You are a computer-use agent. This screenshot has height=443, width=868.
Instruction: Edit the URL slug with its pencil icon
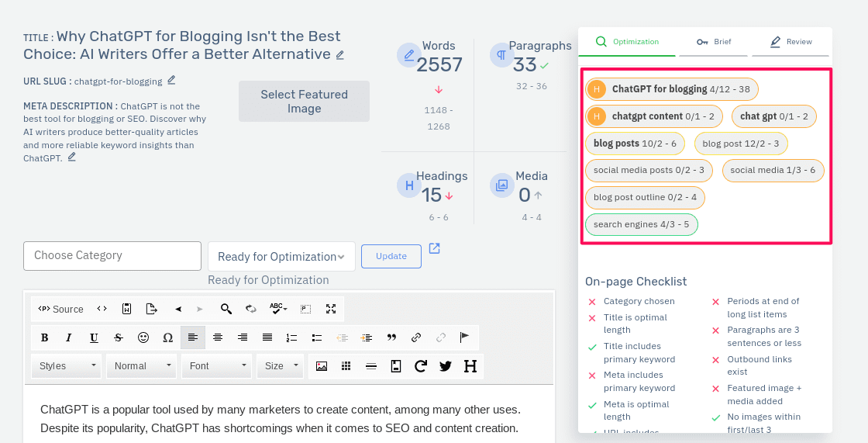click(x=171, y=81)
